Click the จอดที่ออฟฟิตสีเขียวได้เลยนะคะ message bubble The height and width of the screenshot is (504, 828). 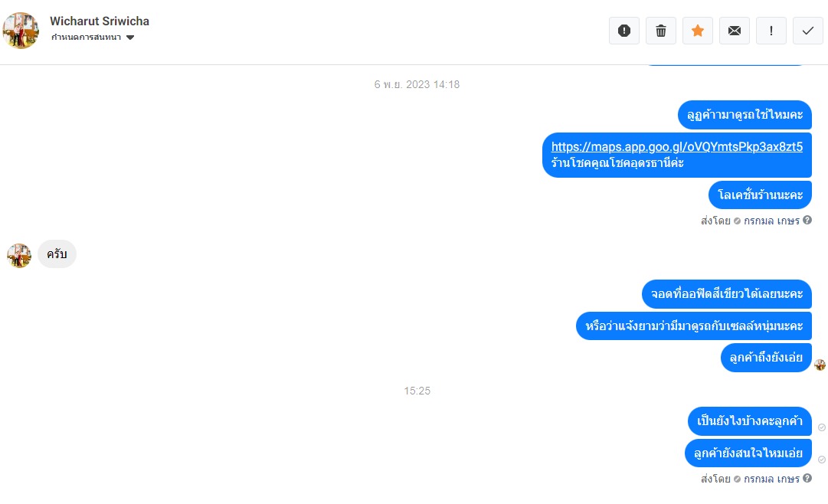[727, 293]
